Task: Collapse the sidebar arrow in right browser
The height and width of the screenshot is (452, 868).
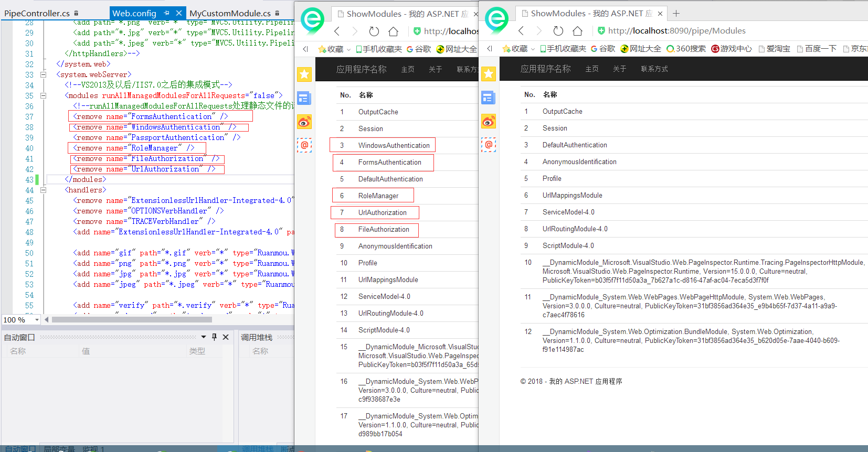Action: [x=490, y=49]
